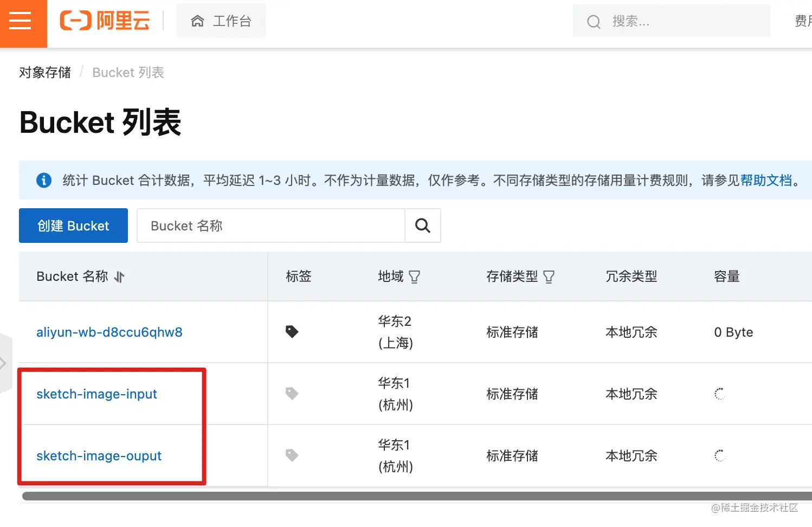Image resolution: width=812 pixels, height=527 pixels.
Task: Click 标准存储 in sketch-image-ouput row
Action: pos(512,456)
